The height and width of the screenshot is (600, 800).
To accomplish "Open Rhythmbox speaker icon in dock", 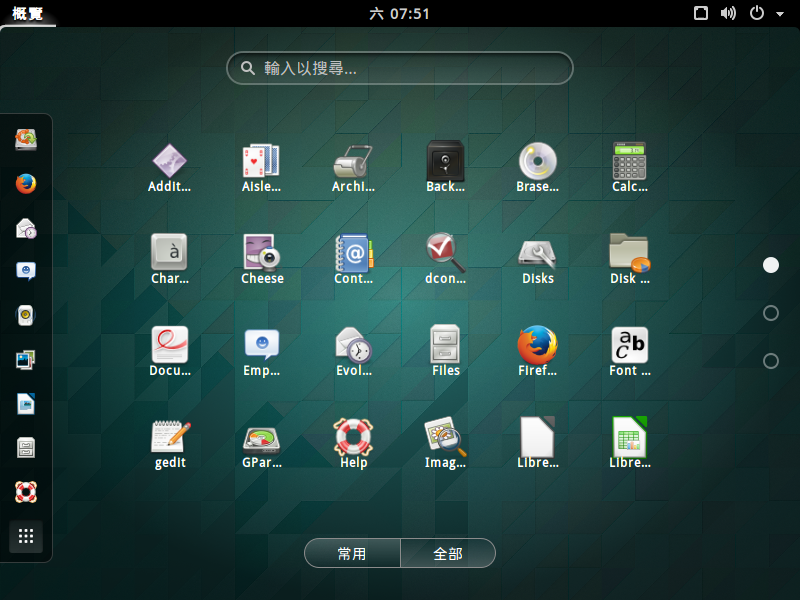I will click(26, 315).
